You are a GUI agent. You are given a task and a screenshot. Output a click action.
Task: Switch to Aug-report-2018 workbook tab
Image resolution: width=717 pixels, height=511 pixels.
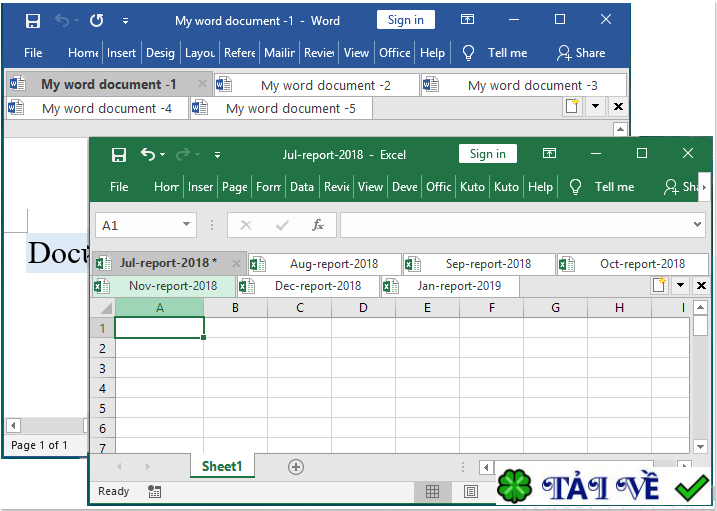(326, 264)
